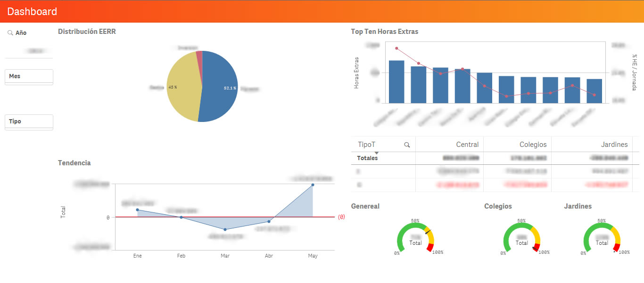Select the tallest bar in Horas Extras chart
The height and width of the screenshot is (283, 644).
pyautogui.click(x=396, y=81)
